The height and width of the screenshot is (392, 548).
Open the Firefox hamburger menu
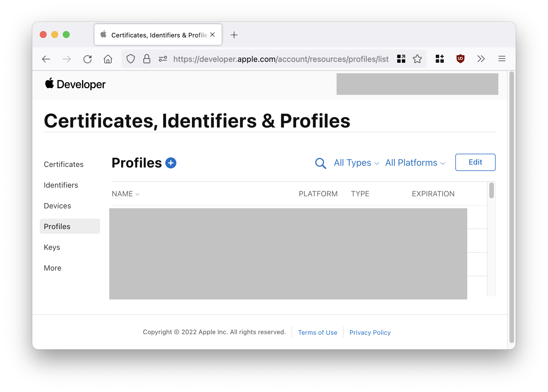[502, 59]
